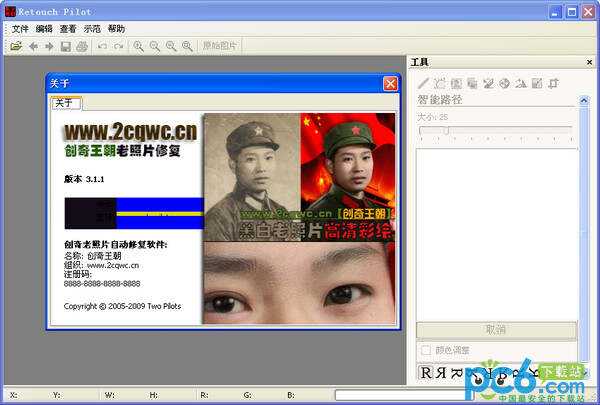The width and height of the screenshot is (600, 405).
Task: Select the triangle-shaped tool icon
Action: (x=521, y=83)
